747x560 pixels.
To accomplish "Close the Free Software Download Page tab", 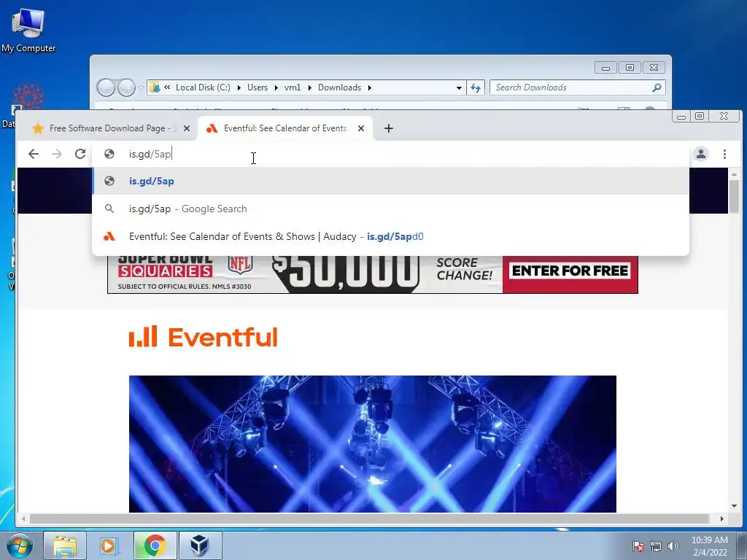I will coord(187,128).
